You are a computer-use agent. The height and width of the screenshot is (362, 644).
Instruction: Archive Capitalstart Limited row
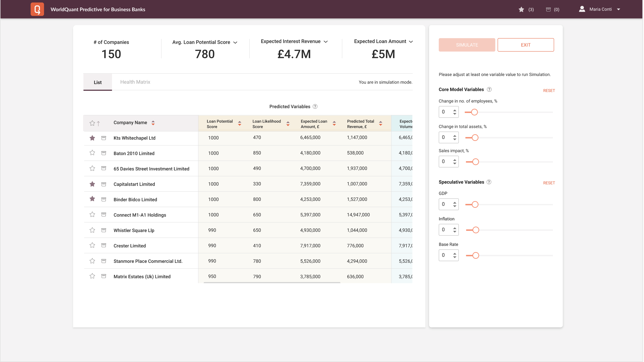click(x=104, y=184)
